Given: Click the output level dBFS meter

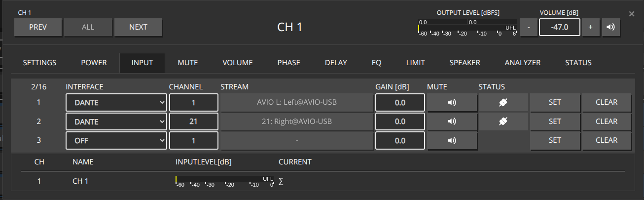Looking at the screenshot, I should point(466,28).
